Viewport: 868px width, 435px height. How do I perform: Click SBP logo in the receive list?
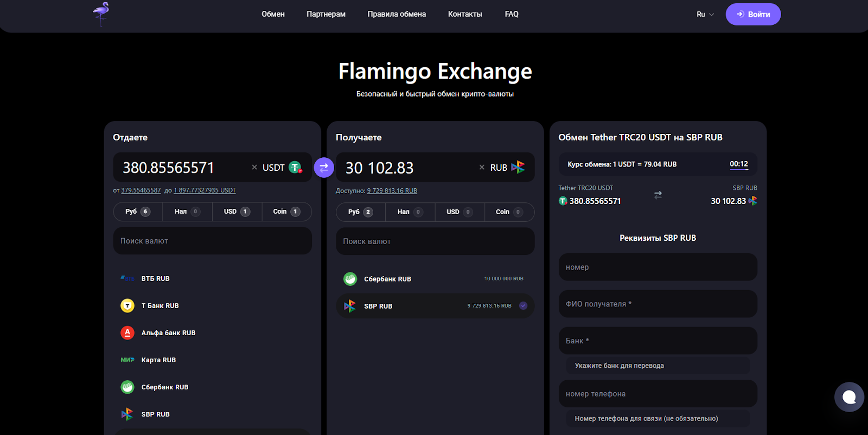[x=350, y=306]
